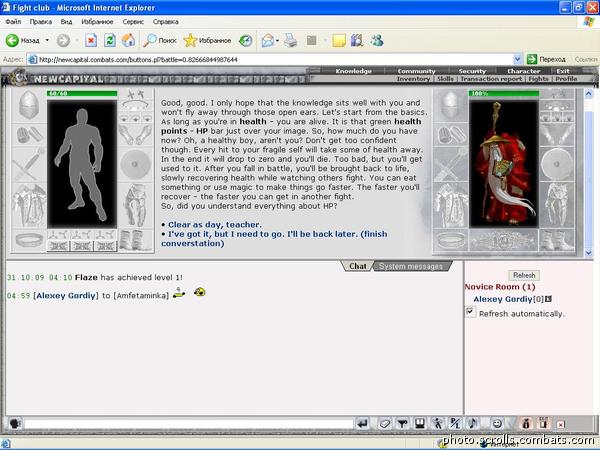
Task: Choose the 'I've got it, but I need to go' reply
Action: coord(274,238)
